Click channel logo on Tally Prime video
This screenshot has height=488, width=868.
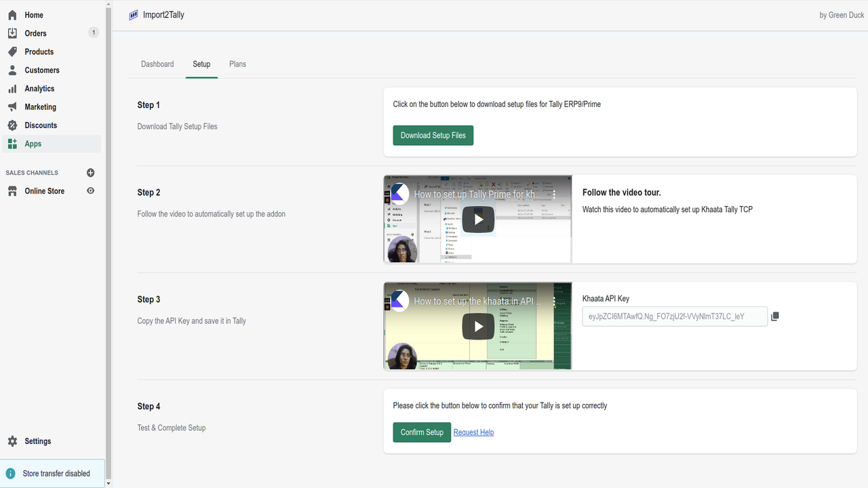pos(400,194)
